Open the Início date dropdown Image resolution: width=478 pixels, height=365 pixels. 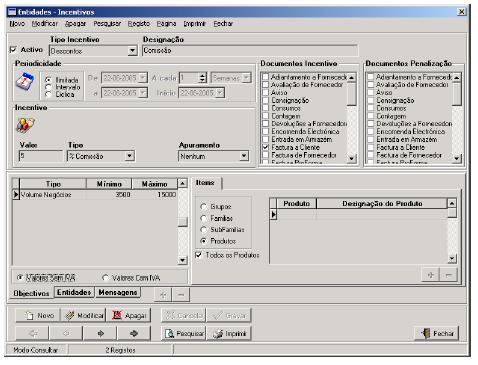(x=220, y=92)
